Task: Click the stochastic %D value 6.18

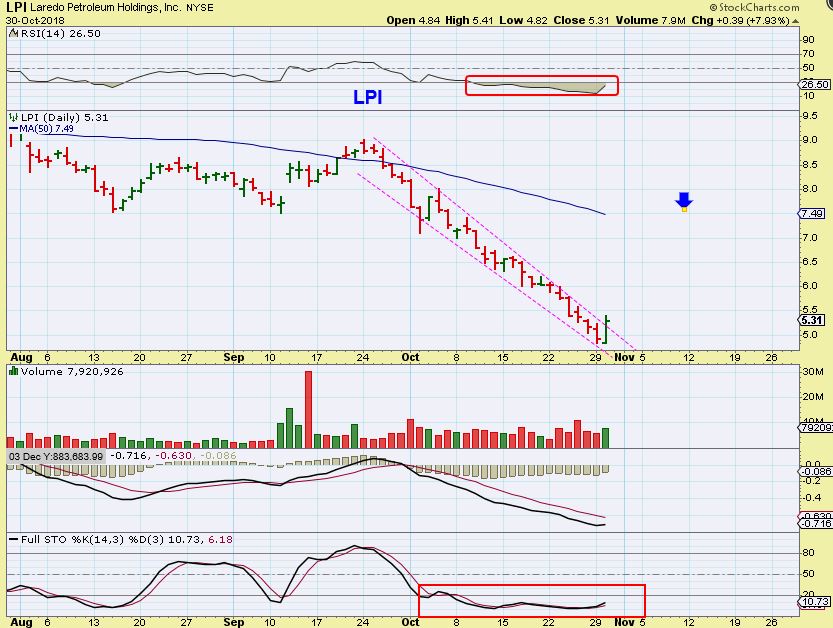Action: coord(220,540)
